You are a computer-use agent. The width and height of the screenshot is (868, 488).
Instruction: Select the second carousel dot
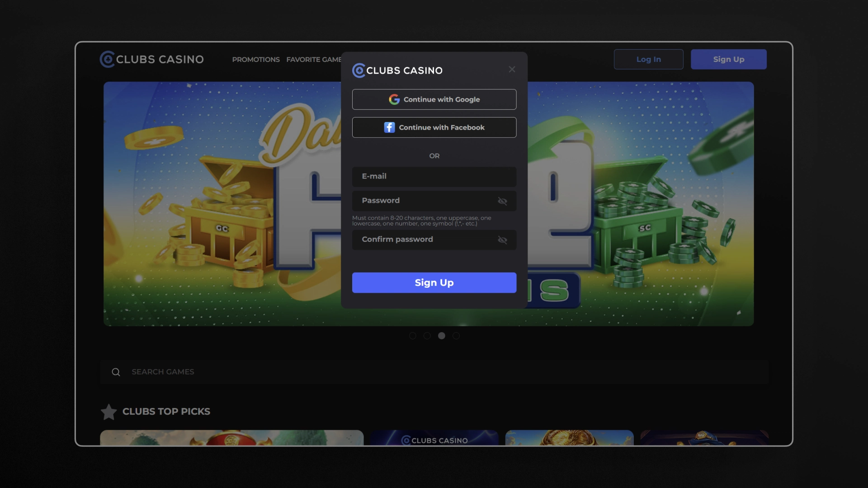pyautogui.click(x=427, y=336)
